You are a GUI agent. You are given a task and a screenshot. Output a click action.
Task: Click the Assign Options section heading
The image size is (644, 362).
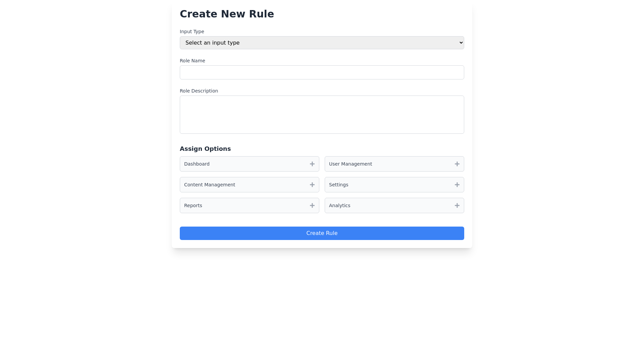tap(205, 149)
